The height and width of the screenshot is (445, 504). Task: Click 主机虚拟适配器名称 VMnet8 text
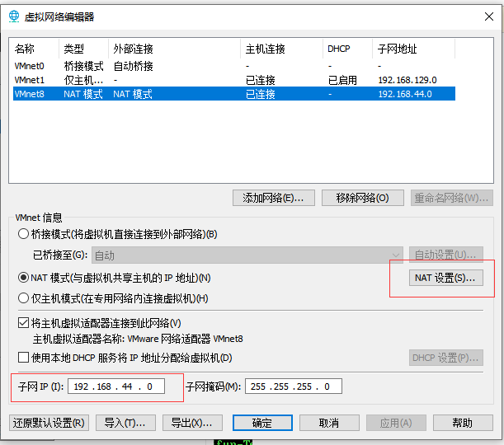click(138, 339)
